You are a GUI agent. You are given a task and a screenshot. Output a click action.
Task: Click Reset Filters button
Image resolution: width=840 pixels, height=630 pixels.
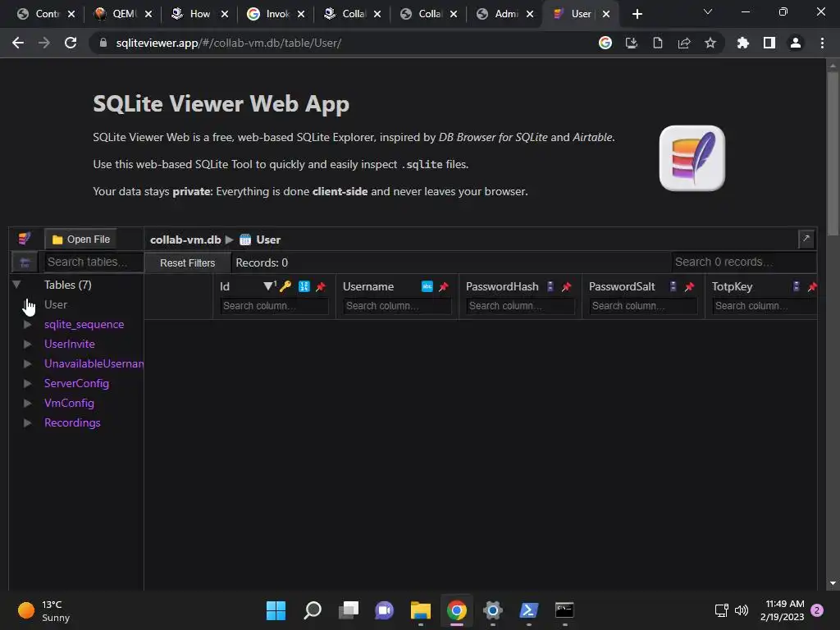188,263
